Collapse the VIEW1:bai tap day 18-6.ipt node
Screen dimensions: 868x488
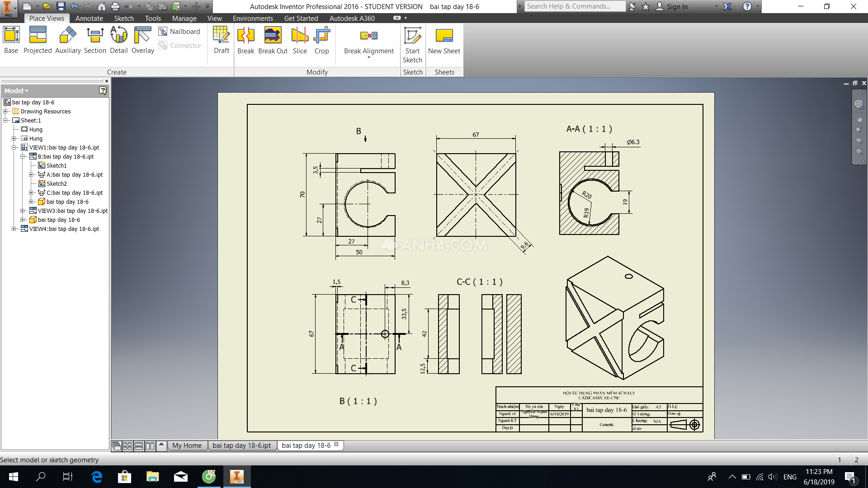tap(14, 147)
